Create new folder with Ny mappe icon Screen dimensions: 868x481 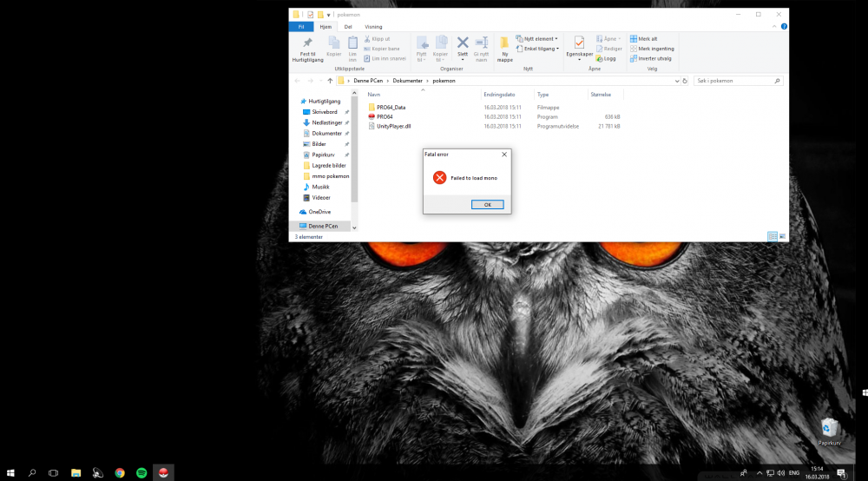pos(504,45)
